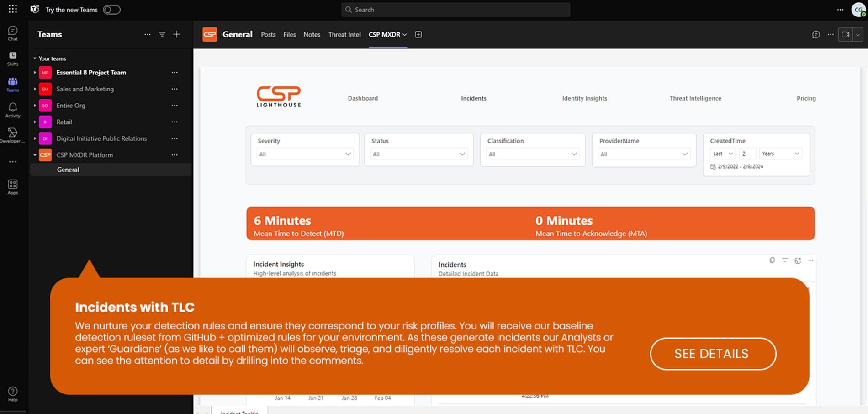Open Teams in the left rail

(13, 85)
